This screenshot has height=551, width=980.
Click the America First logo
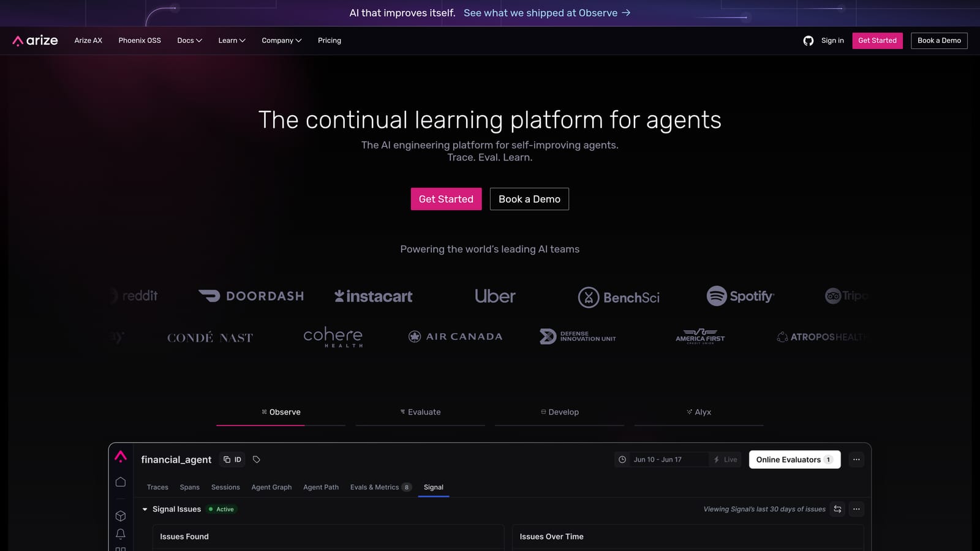(x=700, y=336)
